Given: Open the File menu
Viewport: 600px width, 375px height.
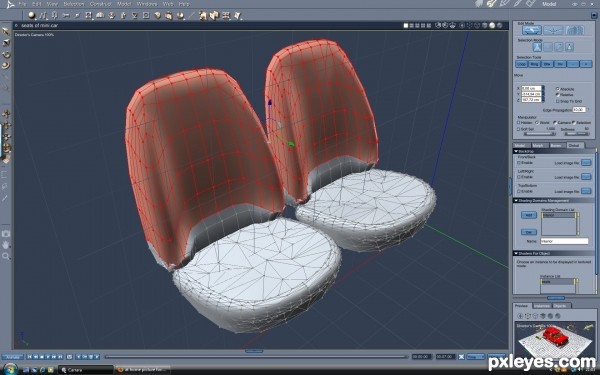Looking at the screenshot, I should pyautogui.click(x=22, y=4).
